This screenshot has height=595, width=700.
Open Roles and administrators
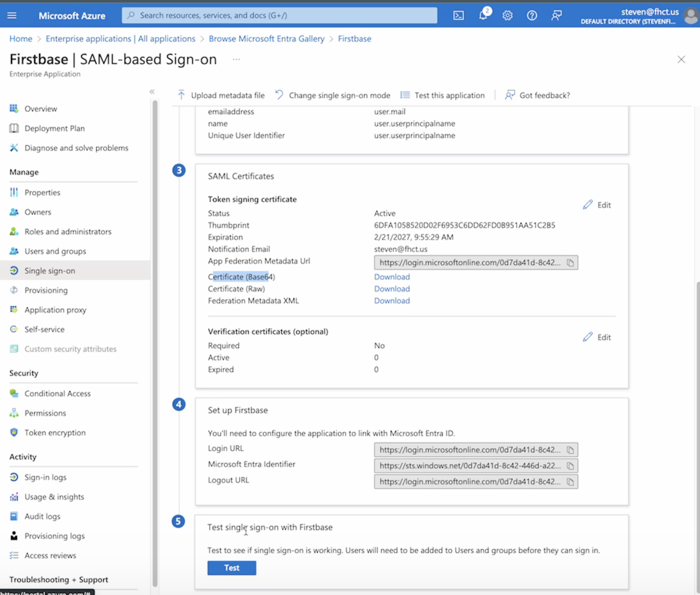click(x=68, y=232)
